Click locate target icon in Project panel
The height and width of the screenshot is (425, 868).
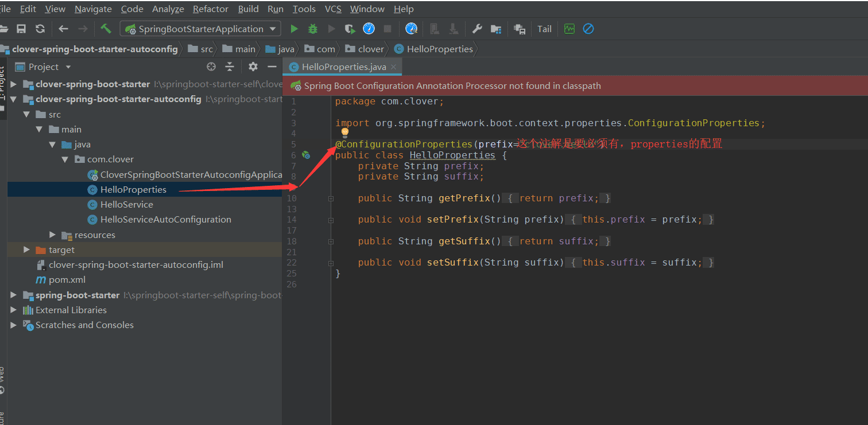click(x=211, y=67)
